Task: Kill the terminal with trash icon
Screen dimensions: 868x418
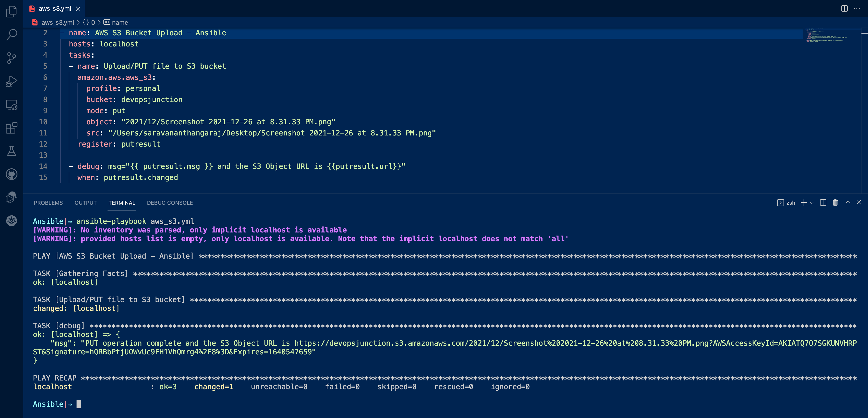Action: tap(835, 203)
